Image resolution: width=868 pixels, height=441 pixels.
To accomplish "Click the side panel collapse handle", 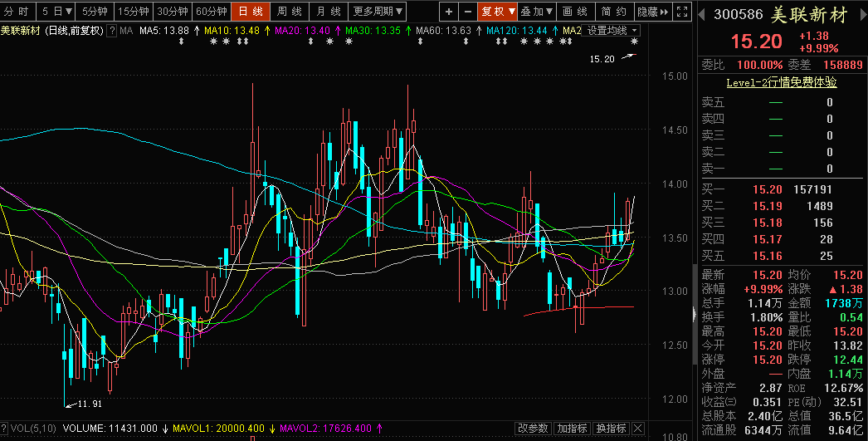I will 694,314.
